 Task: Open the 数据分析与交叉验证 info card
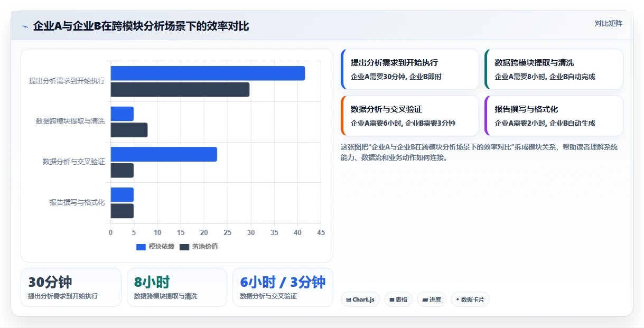[x=410, y=116]
